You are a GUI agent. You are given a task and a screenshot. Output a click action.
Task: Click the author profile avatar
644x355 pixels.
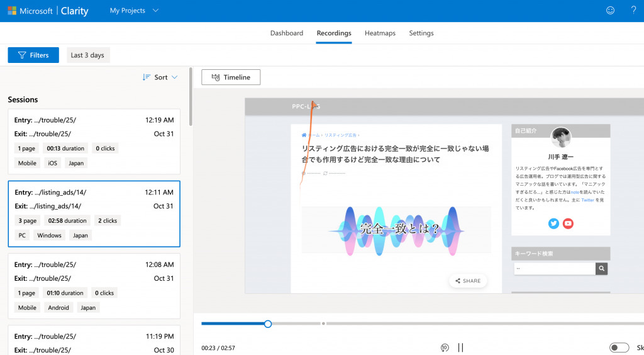(560, 138)
